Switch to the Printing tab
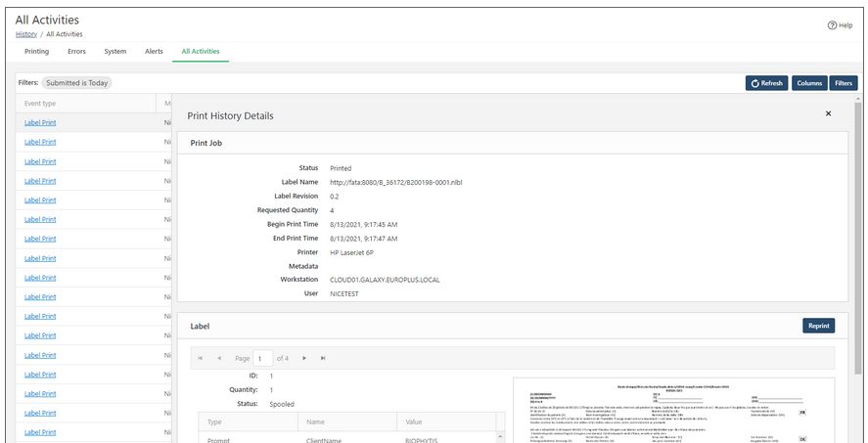 (36, 51)
